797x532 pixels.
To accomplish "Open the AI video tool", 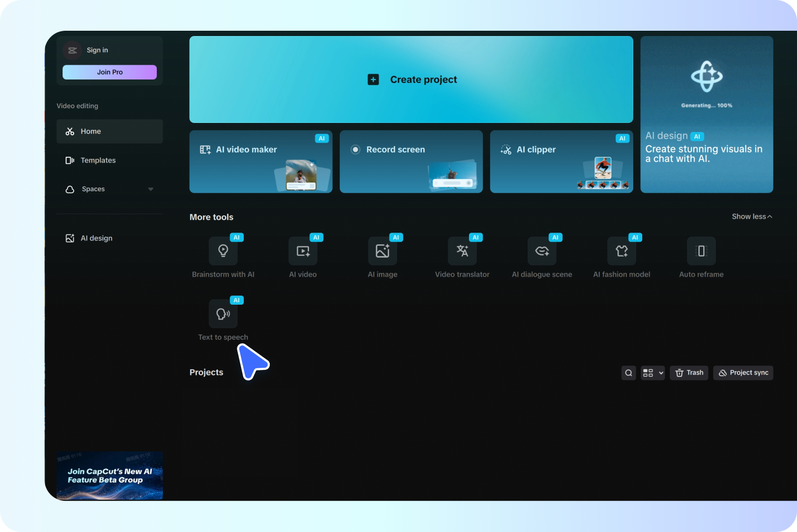I will tap(303, 257).
